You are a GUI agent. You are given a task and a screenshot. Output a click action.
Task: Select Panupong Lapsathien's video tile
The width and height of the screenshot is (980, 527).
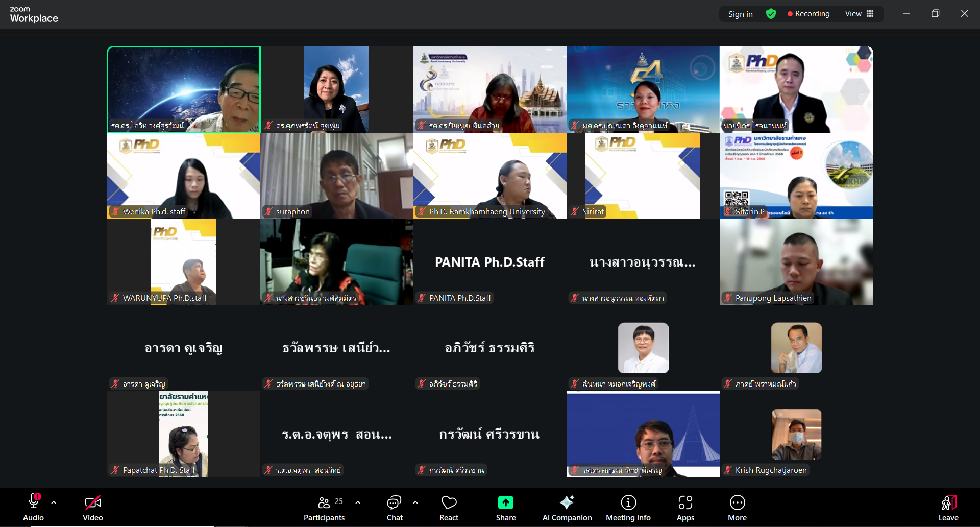(796, 262)
